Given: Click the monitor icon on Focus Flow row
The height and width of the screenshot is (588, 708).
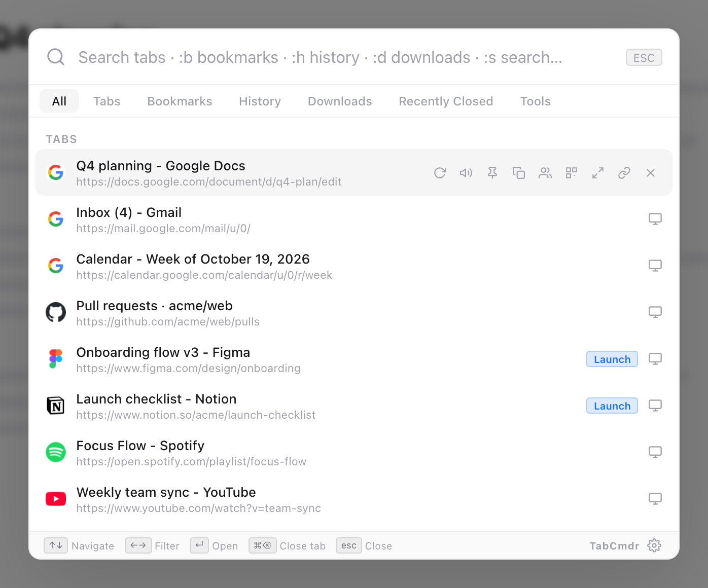Looking at the screenshot, I should click(x=655, y=452).
